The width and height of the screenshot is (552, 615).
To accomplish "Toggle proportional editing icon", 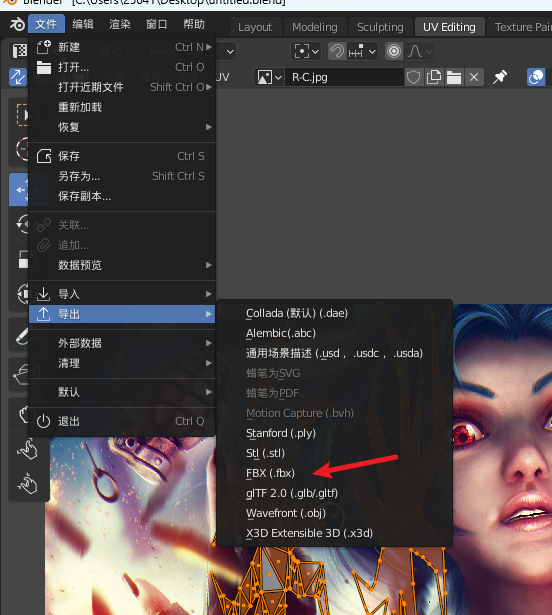I will (x=394, y=51).
